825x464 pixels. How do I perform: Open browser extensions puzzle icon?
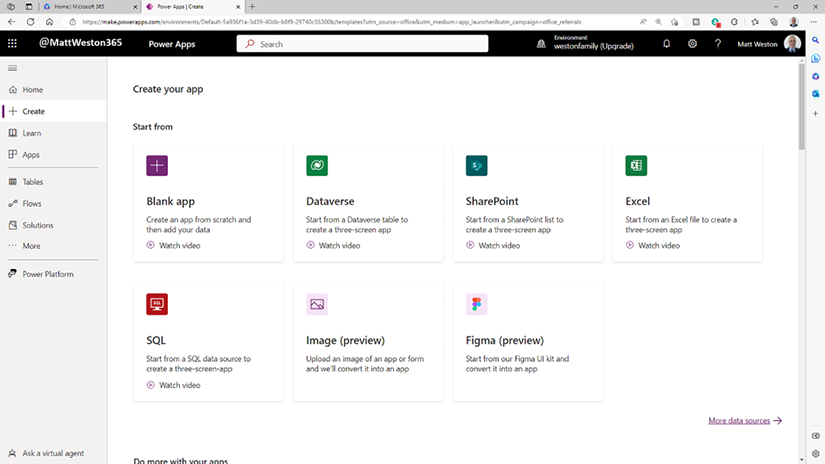click(734, 22)
